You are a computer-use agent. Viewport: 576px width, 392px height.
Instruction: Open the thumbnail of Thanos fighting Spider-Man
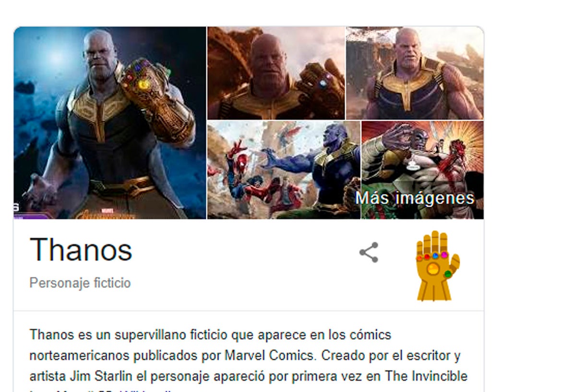coord(284,170)
